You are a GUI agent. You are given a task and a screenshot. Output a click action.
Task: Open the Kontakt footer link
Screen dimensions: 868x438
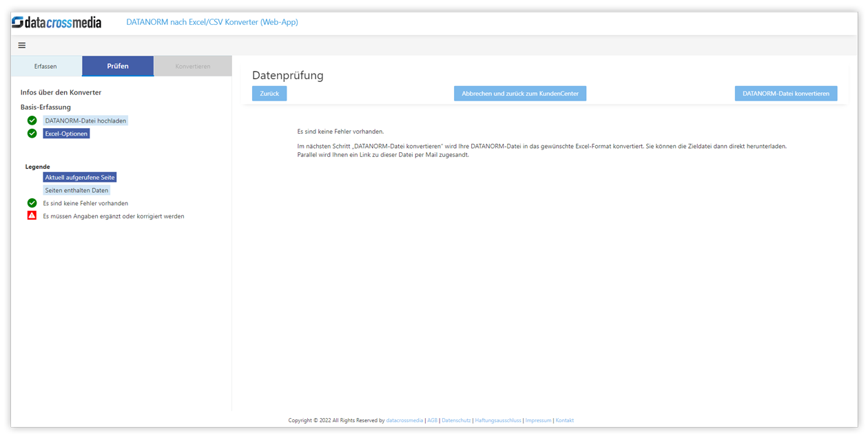[565, 420]
